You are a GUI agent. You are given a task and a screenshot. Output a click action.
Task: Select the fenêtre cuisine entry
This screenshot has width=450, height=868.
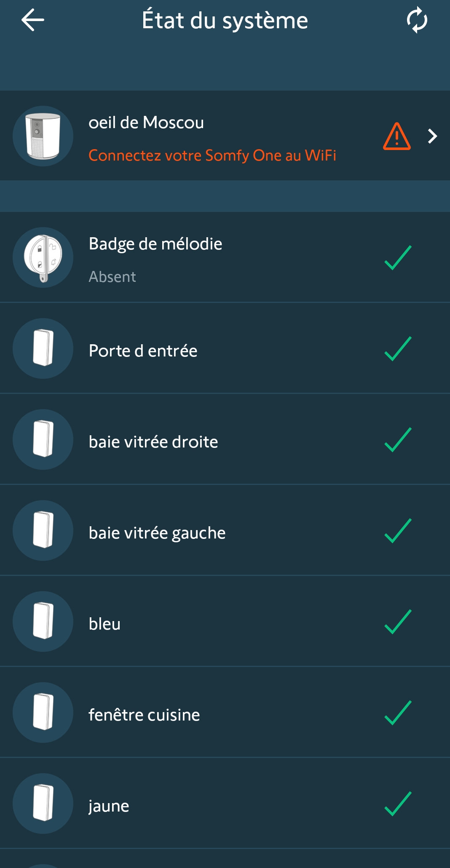click(x=144, y=715)
